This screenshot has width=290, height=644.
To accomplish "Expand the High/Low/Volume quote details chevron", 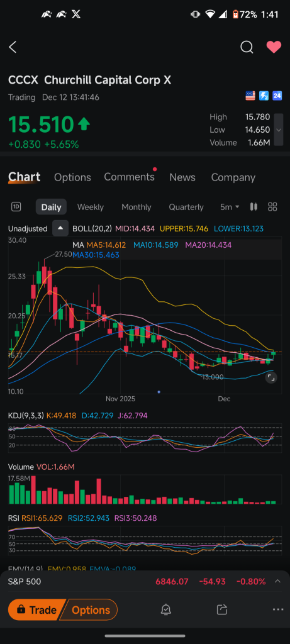I will [279, 130].
